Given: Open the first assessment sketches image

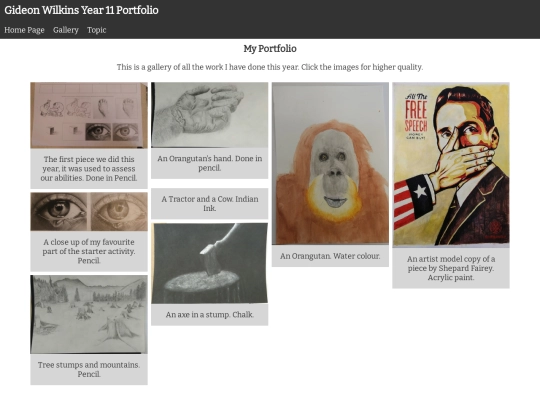Looking at the screenshot, I should 89,115.
